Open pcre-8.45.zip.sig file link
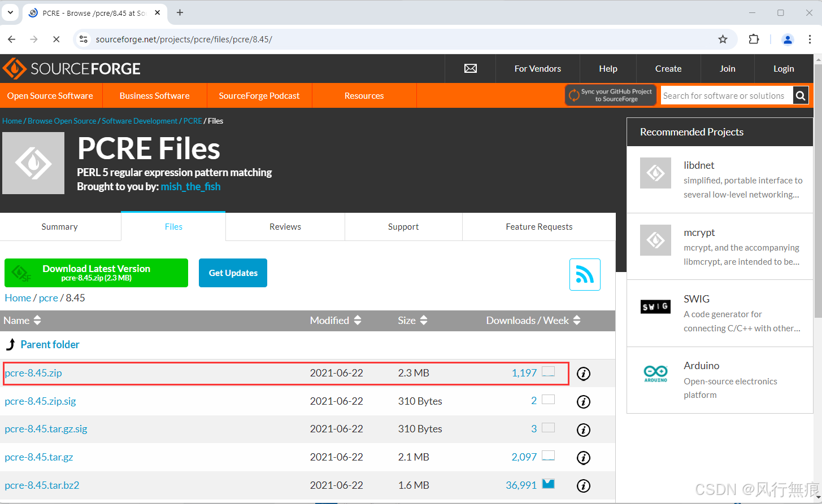Screen dimensions: 822x504 coord(40,401)
